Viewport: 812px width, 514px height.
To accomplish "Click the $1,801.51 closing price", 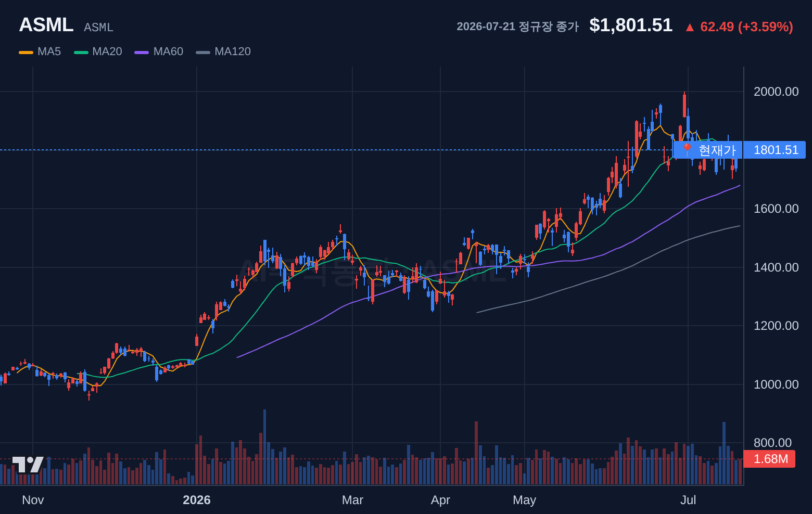I will [631, 25].
